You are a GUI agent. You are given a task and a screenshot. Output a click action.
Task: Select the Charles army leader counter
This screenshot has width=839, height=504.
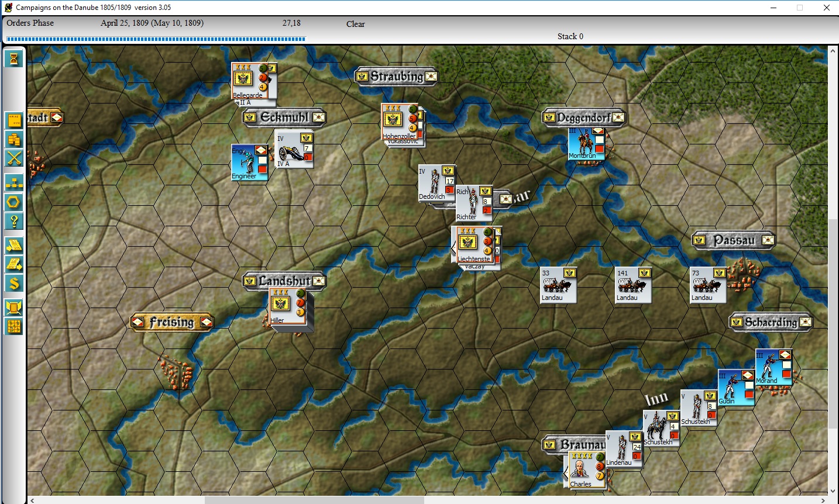587,470
